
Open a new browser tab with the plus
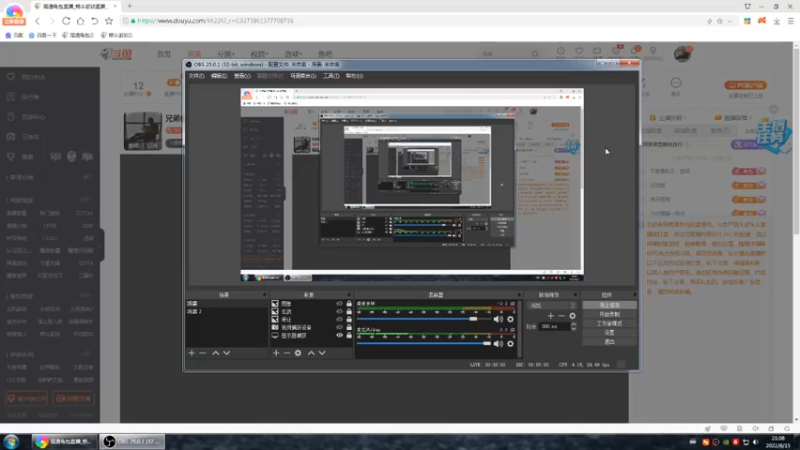click(130, 6)
